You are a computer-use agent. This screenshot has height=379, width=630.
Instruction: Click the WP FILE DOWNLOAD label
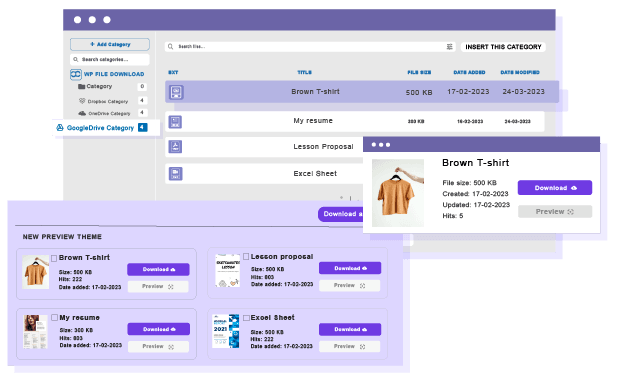114,74
